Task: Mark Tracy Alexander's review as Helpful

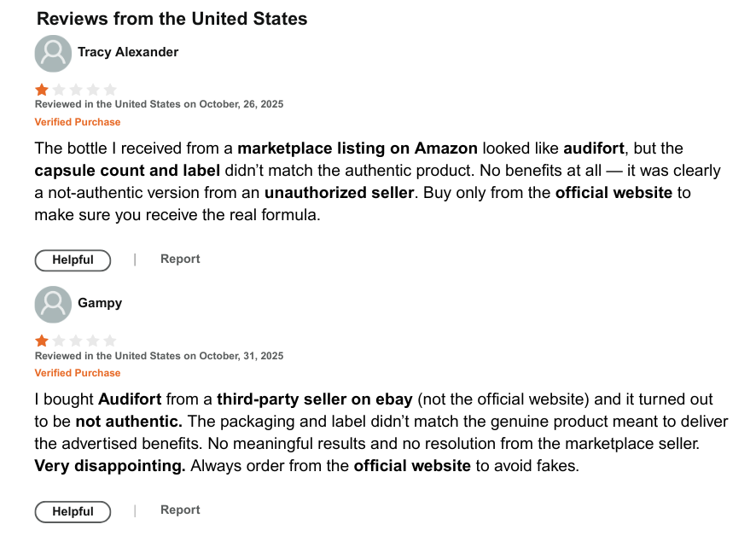Action: (73, 260)
